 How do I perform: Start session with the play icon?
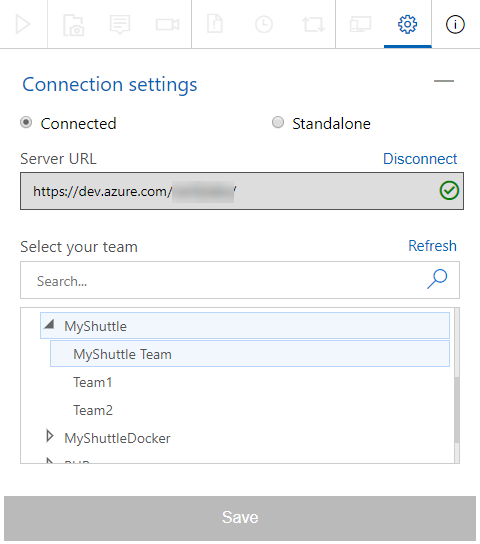[x=23, y=24]
